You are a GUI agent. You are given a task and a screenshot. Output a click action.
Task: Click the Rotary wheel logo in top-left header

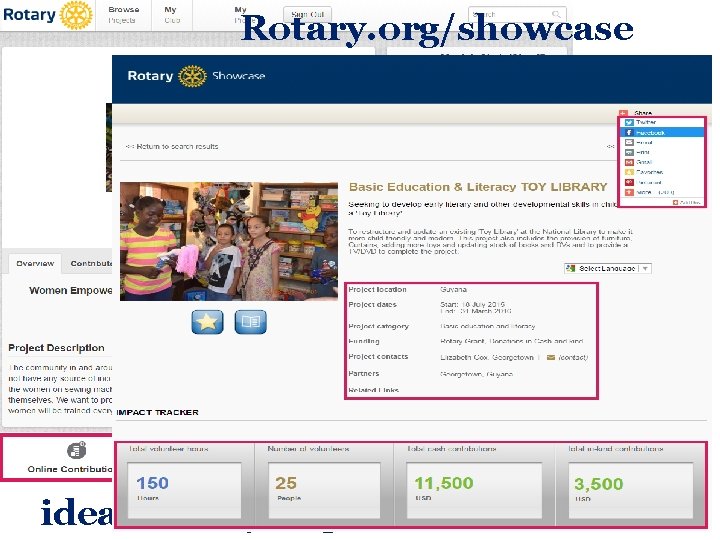pyautogui.click(x=76, y=15)
